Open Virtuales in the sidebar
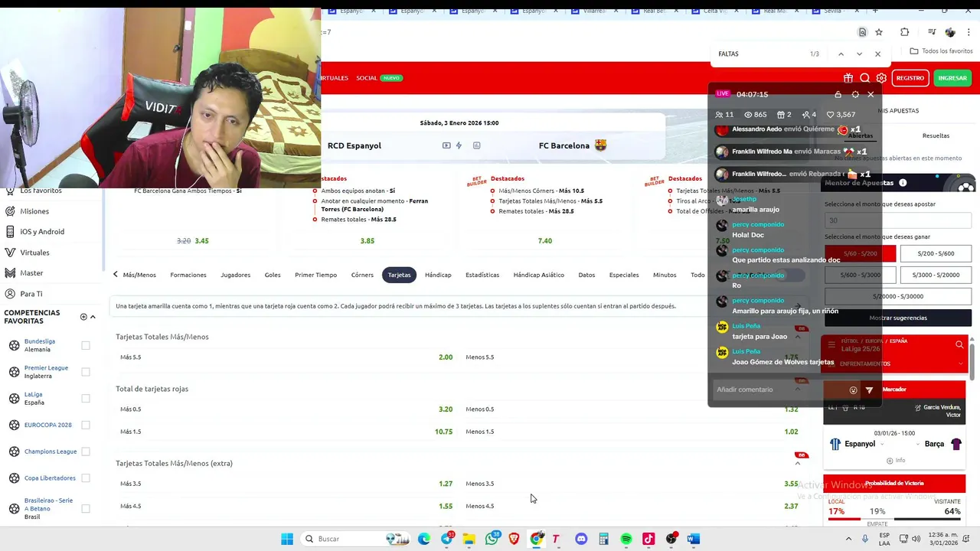 coord(34,253)
